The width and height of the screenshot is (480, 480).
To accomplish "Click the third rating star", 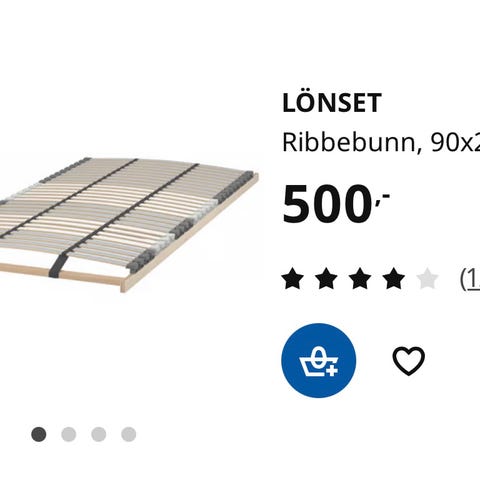I will (x=360, y=278).
